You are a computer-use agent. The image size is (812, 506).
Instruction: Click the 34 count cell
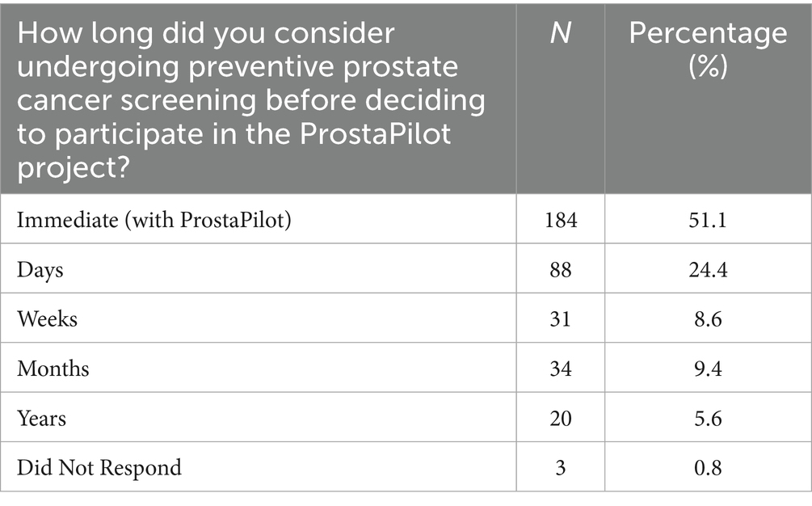561,369
